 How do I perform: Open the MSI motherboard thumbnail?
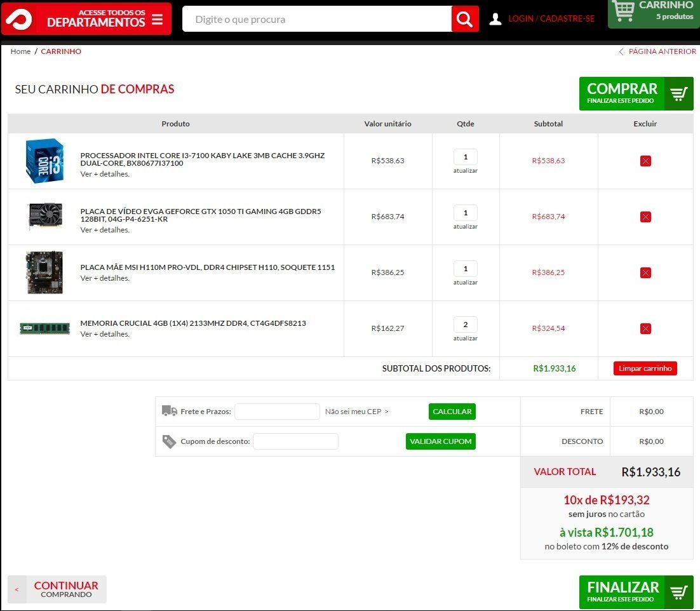coord(44,272)
